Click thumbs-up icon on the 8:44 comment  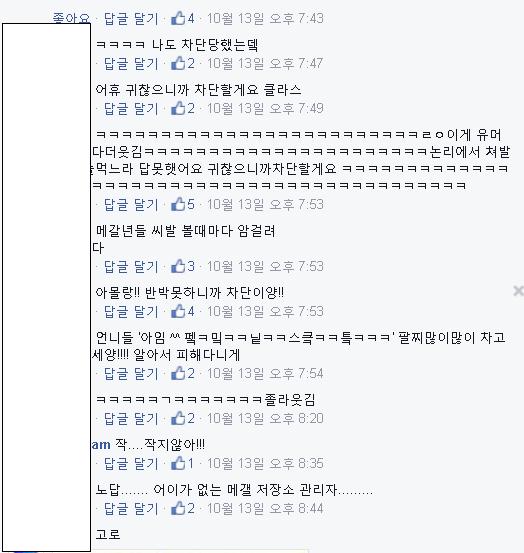pos(178,509)
